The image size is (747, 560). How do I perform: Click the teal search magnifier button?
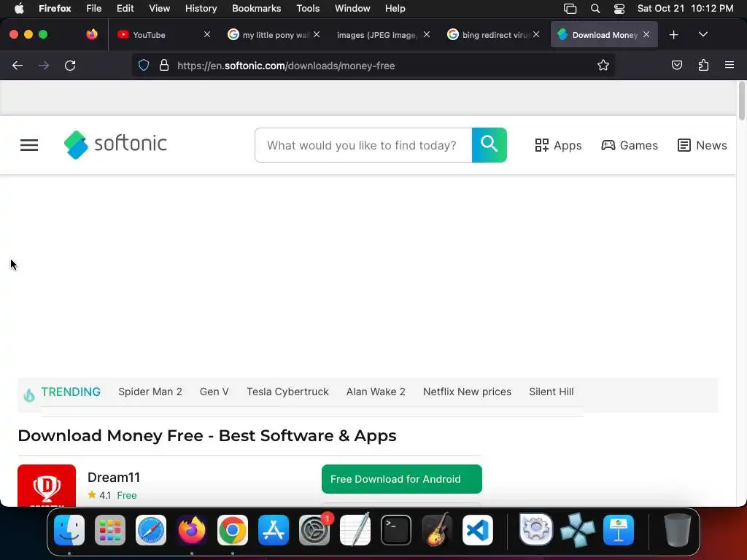point(489,145)
